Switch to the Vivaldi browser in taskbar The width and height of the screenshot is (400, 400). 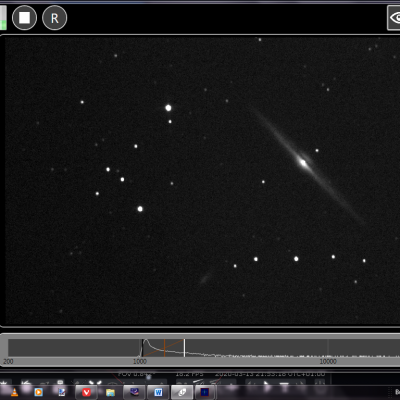pyautogui.click(x=86, y=392)
